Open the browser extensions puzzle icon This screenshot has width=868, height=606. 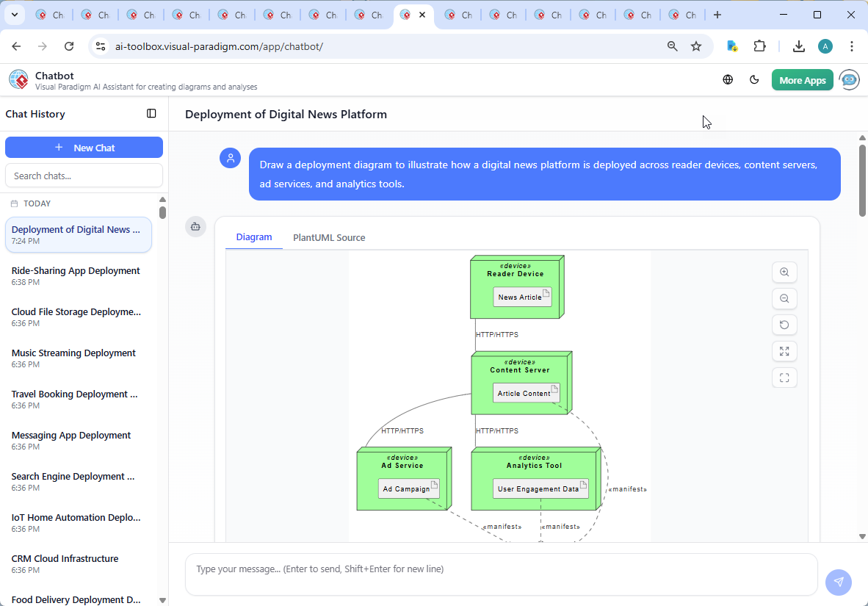pos(760,46)
